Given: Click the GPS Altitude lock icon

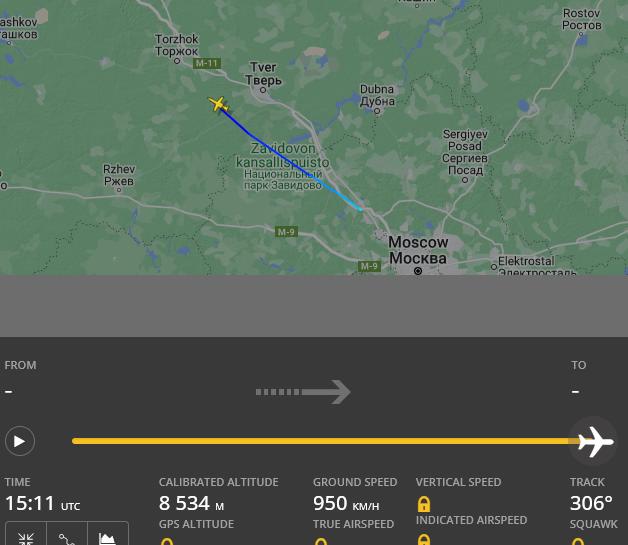Looking at the screenshot, I should tap(167, 541).
